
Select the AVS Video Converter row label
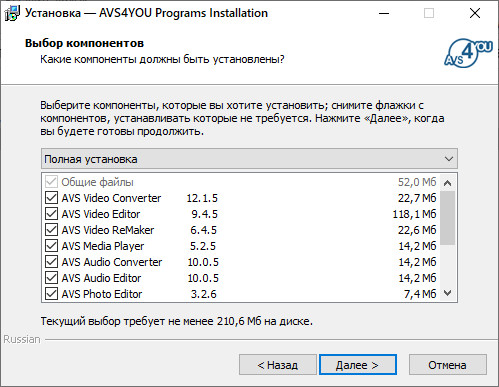(111, 198)
